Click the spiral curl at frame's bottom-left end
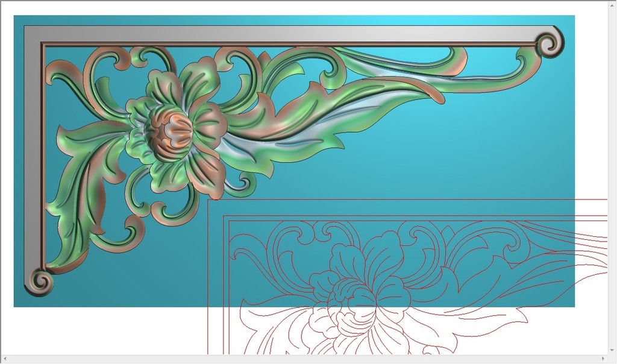The width and height of the screenshot is (617, 364). (40, 281)
